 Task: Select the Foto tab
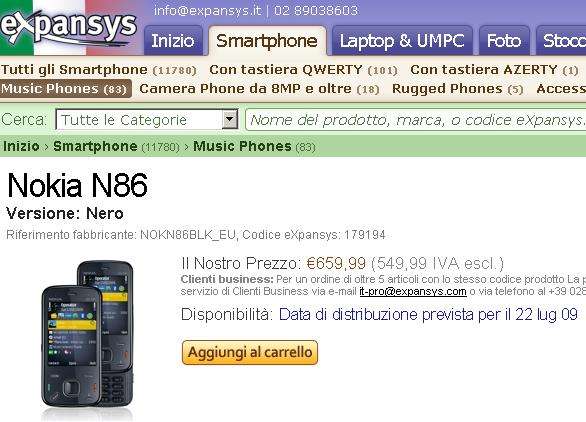(x=504, y=41)
